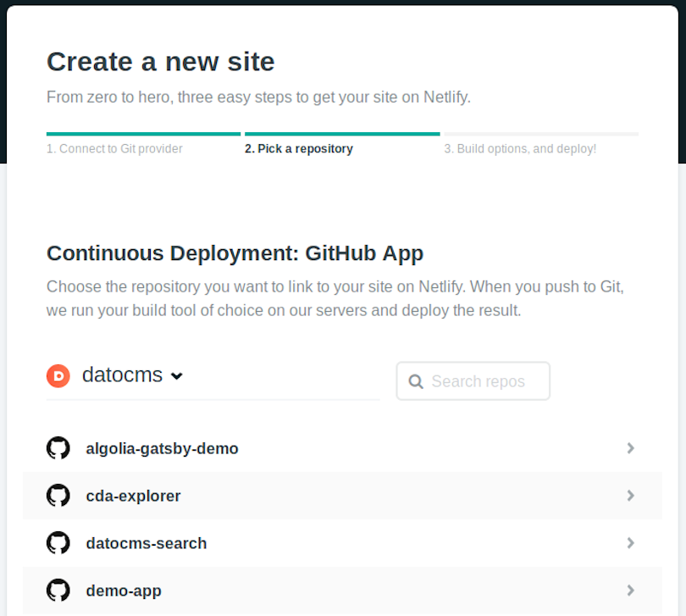
Task: Open Build options, and deploy step
Action: (520, 149)
